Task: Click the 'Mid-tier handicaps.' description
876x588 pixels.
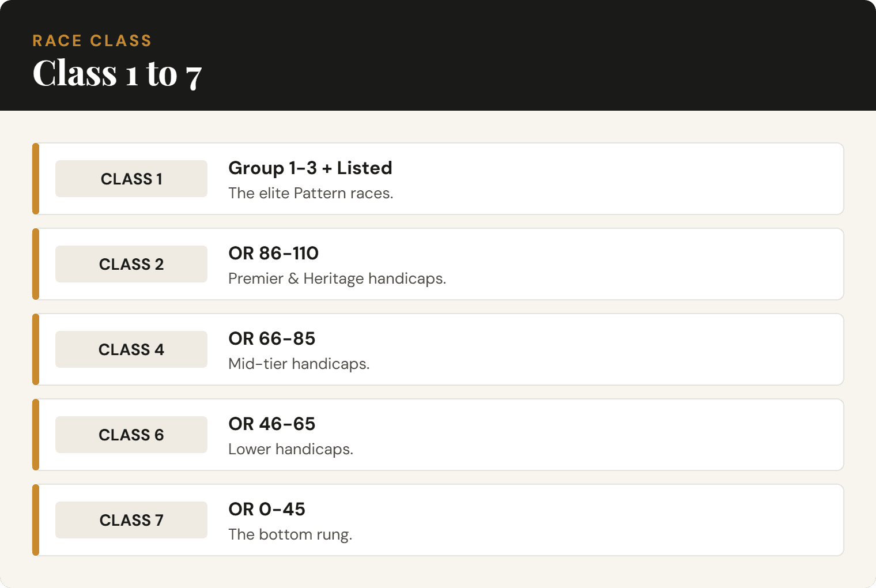Action: [299, 364]
